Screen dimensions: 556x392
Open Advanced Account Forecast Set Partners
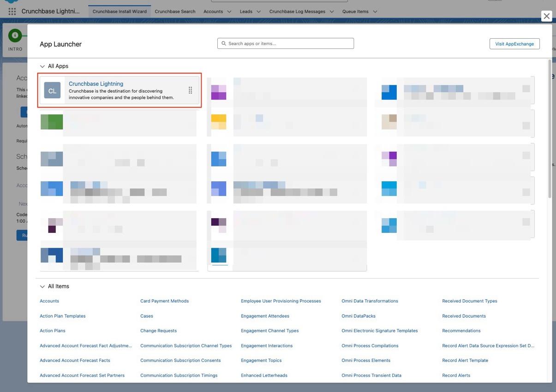coord(82,375)
